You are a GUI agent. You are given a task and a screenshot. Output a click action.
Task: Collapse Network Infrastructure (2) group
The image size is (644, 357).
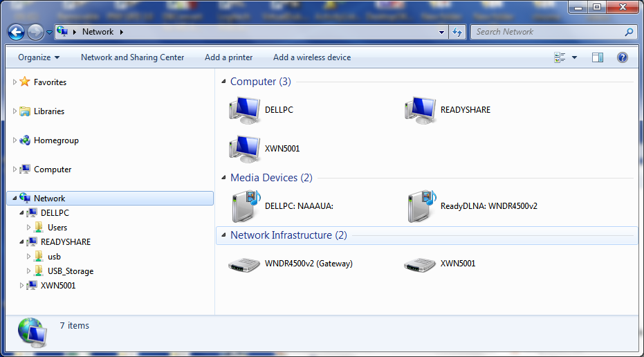point(223,235)
